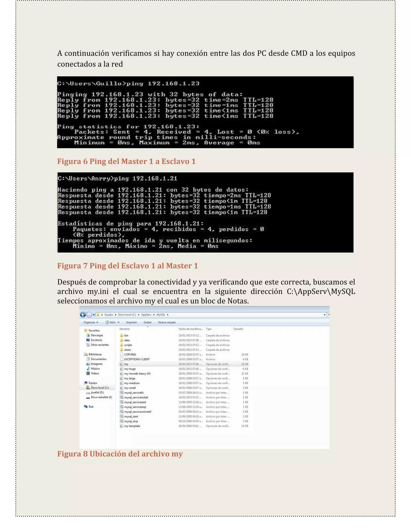Select the mysql_stop file name
The height and width of the screenshot is (532, 411).
click(131, 421)
